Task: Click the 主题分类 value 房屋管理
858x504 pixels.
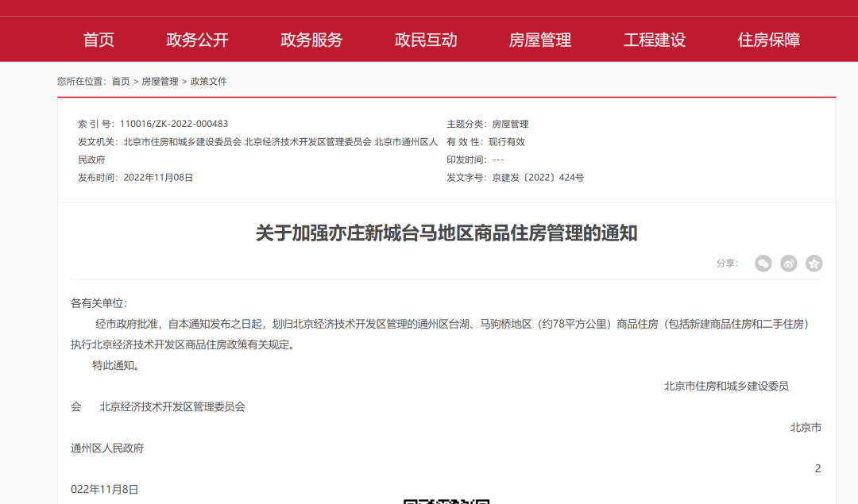Action: point(509,124)
